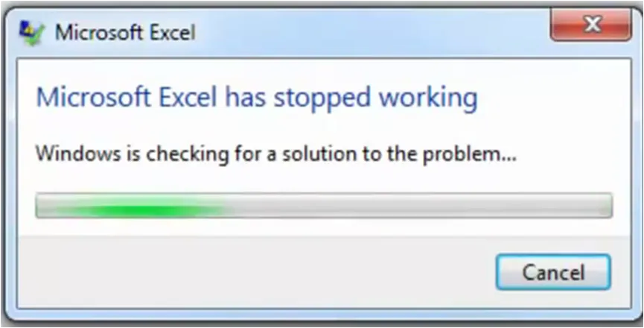Click the word 'Microsoft' in blue heading
The width and height of the screenshot is (644, 328).
pyautogui.click(x=94, y=98)
